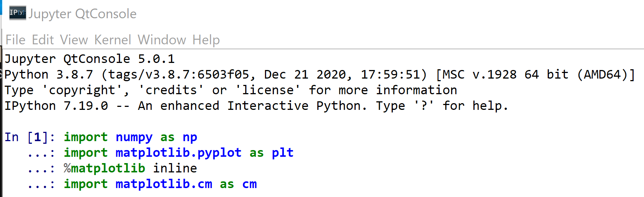Place cursor at end of 'import matplotlib.cm as cm'

click(x=257, y=184)
